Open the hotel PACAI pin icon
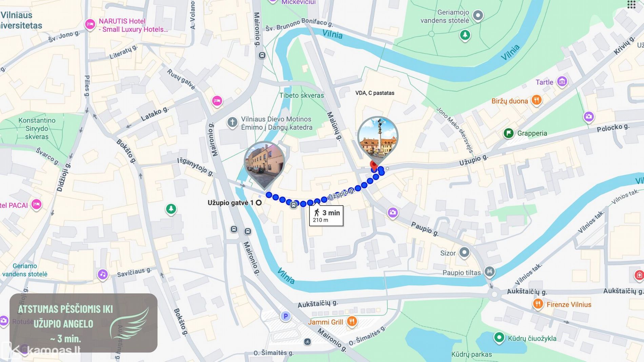644x362 pixels. pos(36,205)
